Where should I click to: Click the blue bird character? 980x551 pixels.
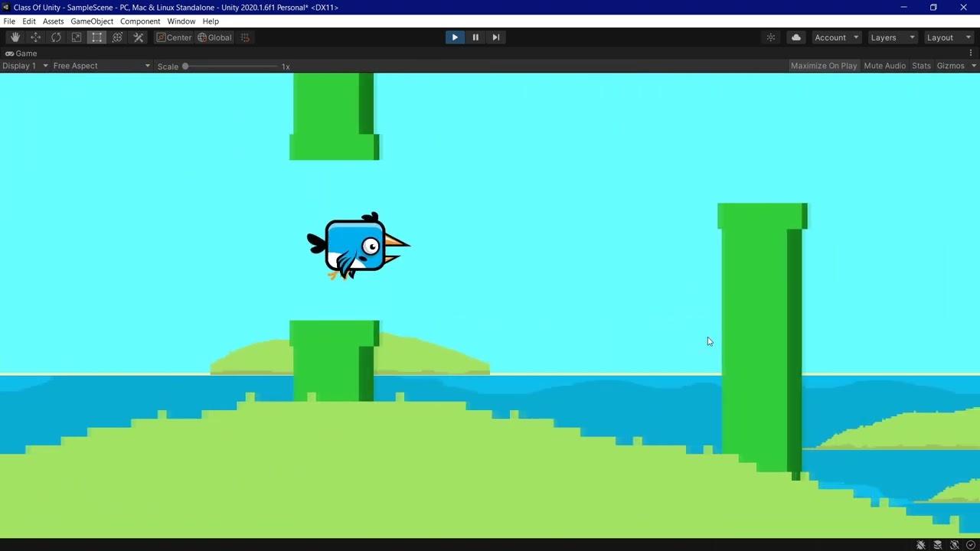pos(358,246)
